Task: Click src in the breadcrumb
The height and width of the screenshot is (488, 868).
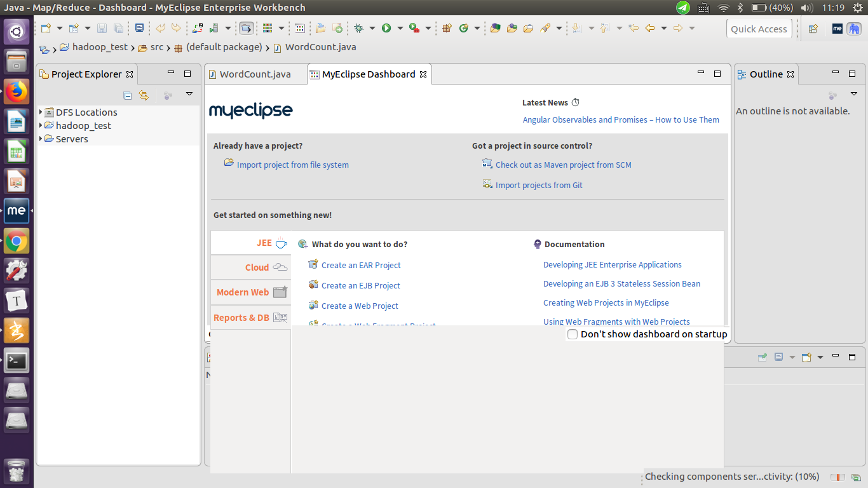Action: pos(157,47)
